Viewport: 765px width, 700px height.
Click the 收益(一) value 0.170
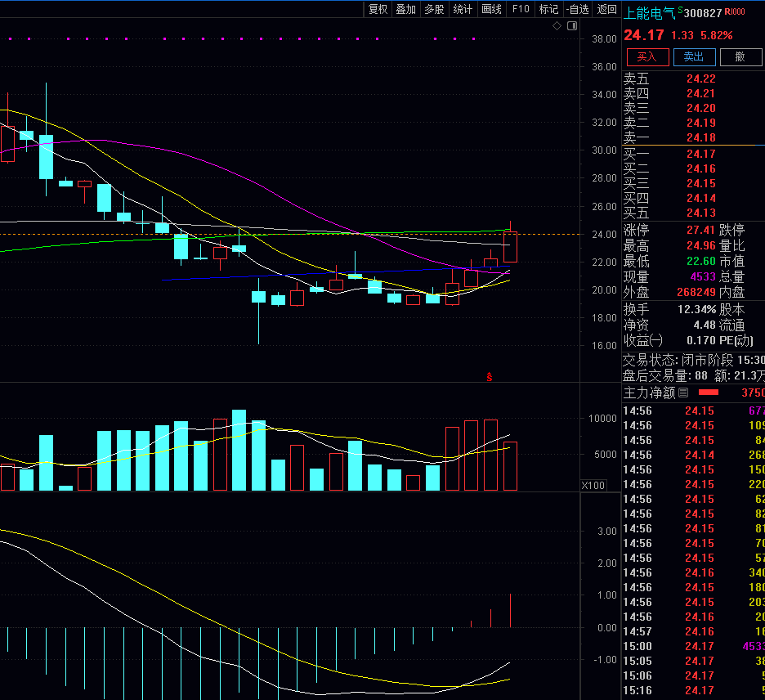(701, 340)
